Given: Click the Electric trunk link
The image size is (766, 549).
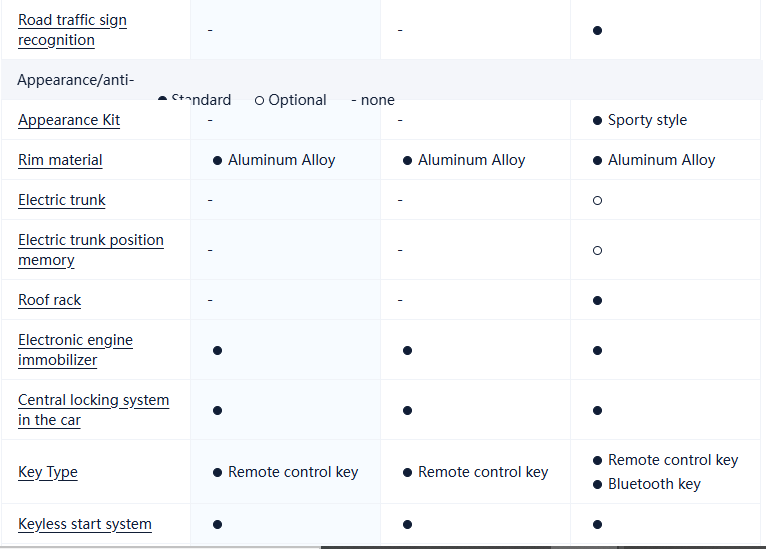Looking at the screenshot, I should point(62,200).
